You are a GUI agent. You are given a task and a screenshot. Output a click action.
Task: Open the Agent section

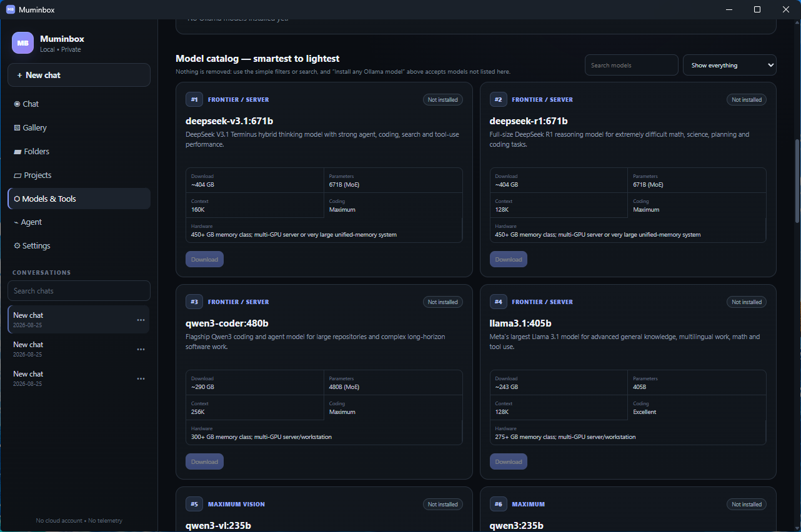click(79, 222)
